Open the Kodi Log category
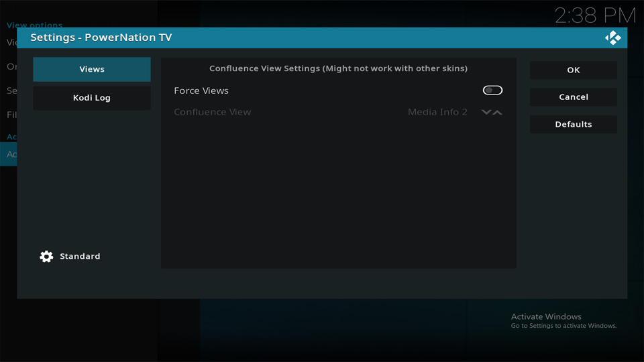Screen dimensions: 644x362 (92, 98)
